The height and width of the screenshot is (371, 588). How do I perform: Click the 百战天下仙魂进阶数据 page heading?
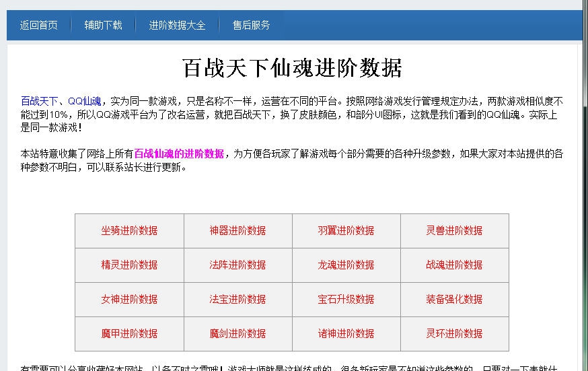click(292, 68)
